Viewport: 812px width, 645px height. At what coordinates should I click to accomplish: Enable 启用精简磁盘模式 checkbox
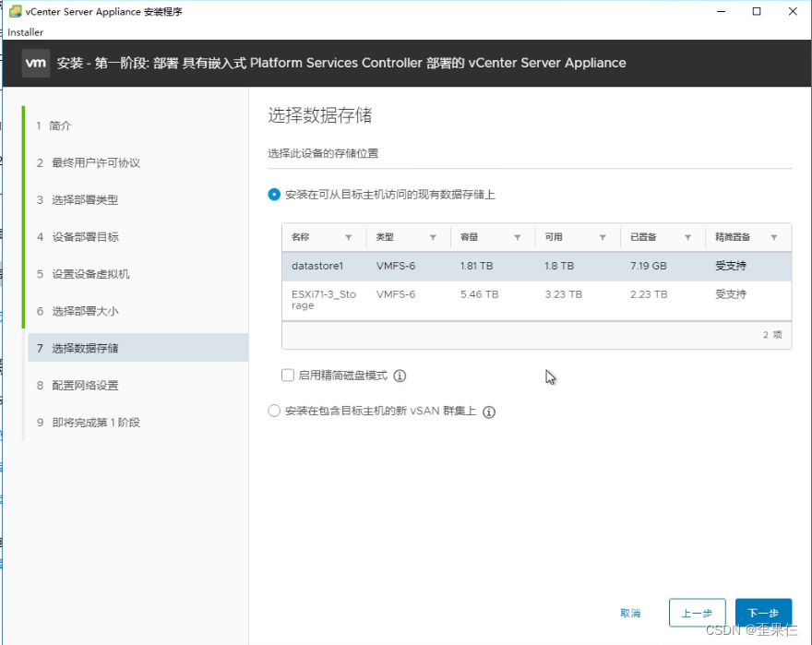coord(288,375)
